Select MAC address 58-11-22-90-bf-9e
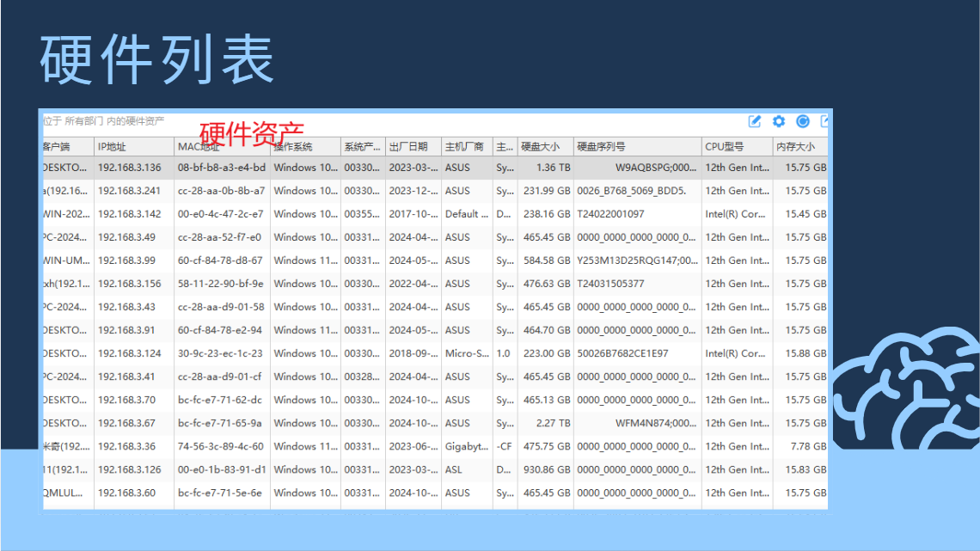980x551 pixels. point(221,284)
